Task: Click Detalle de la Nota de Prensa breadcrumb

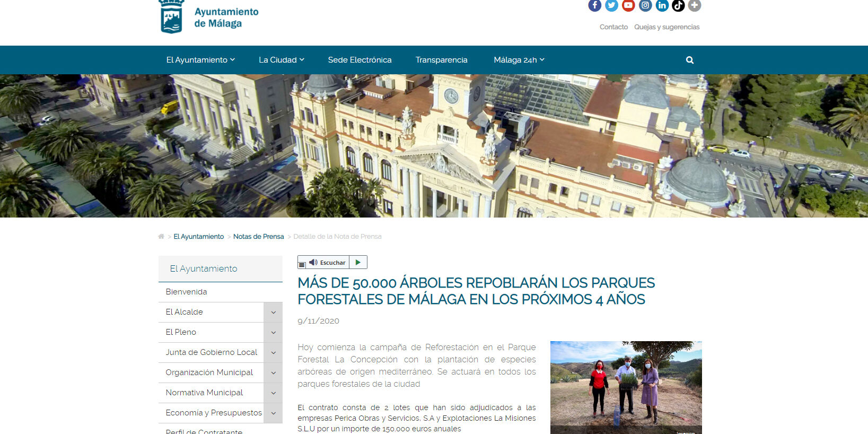Action: click(x=337, y=237)
